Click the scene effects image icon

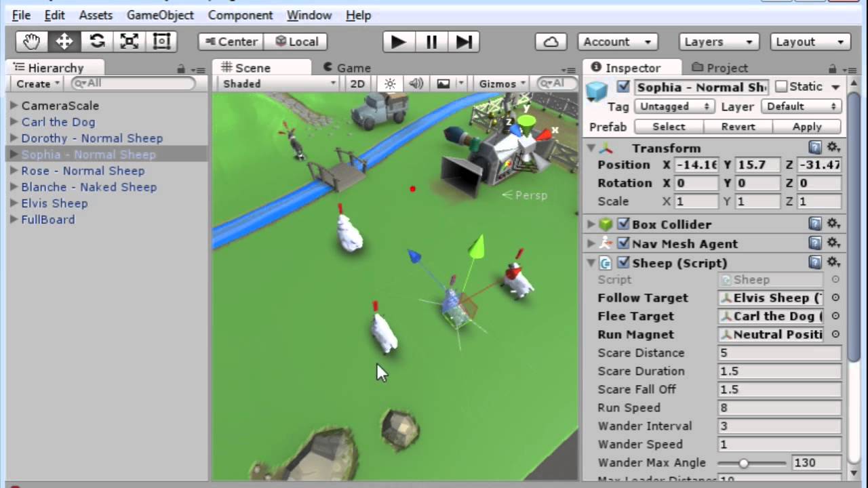coord(443,83)
